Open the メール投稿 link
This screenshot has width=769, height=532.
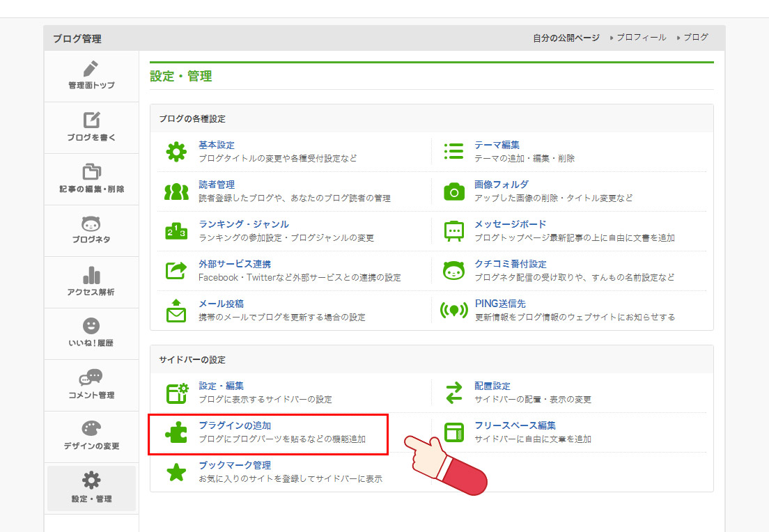(221, 304)
